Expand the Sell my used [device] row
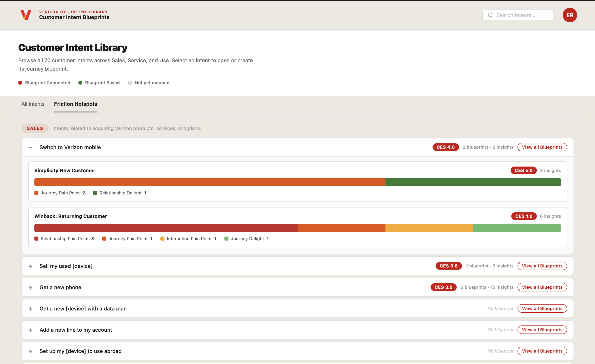This screenshot has height=364, width=595. click(30, 266)
